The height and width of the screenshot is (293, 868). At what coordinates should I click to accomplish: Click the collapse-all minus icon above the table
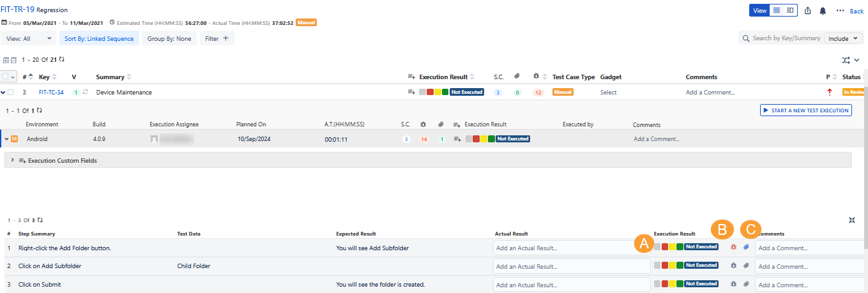pyautogui.click(x=13, y=60)
